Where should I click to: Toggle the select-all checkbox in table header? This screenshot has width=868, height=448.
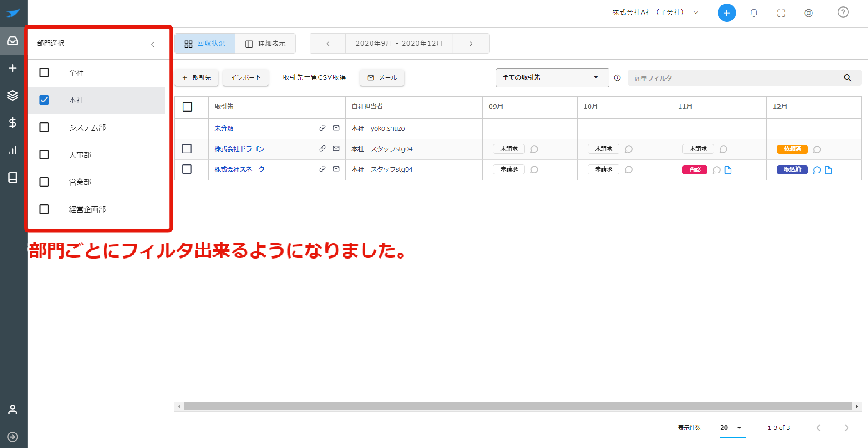click(x=187, y=107)
